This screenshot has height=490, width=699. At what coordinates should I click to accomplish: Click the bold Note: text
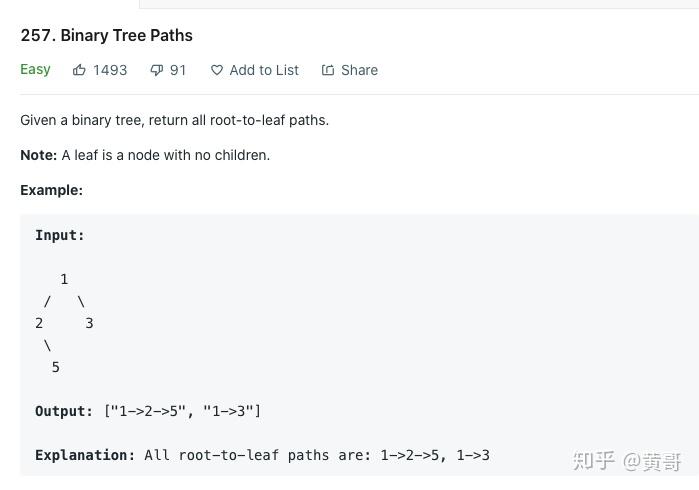point(38,155)
